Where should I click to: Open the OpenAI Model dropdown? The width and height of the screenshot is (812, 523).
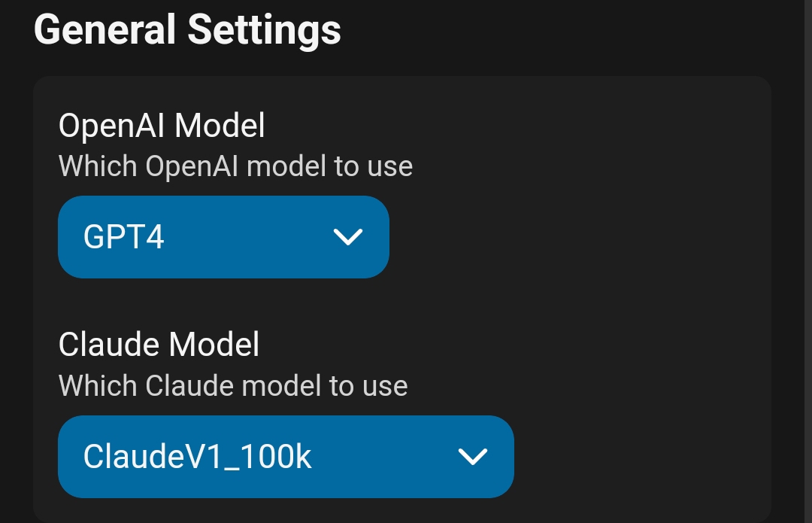pos(223,237)
